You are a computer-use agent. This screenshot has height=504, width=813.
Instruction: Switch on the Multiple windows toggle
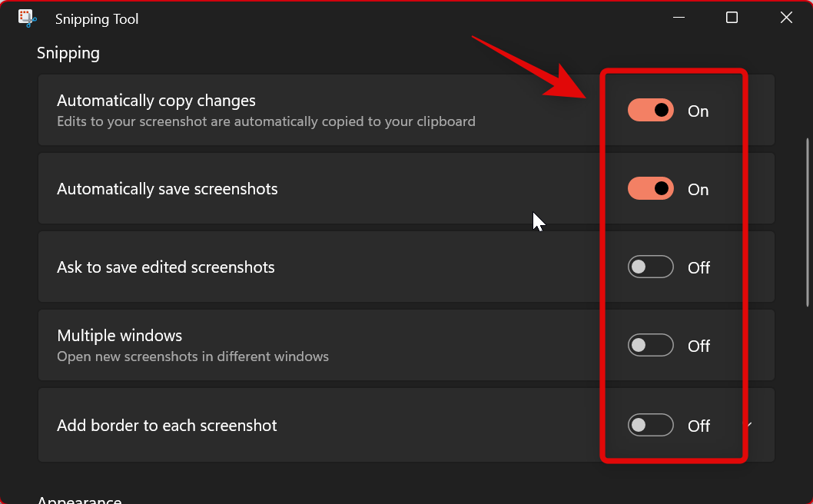pos(650,346)
